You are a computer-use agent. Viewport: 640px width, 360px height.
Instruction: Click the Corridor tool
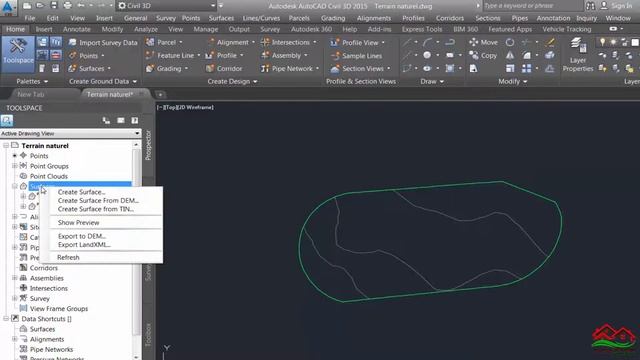click(x=224, y=69)
